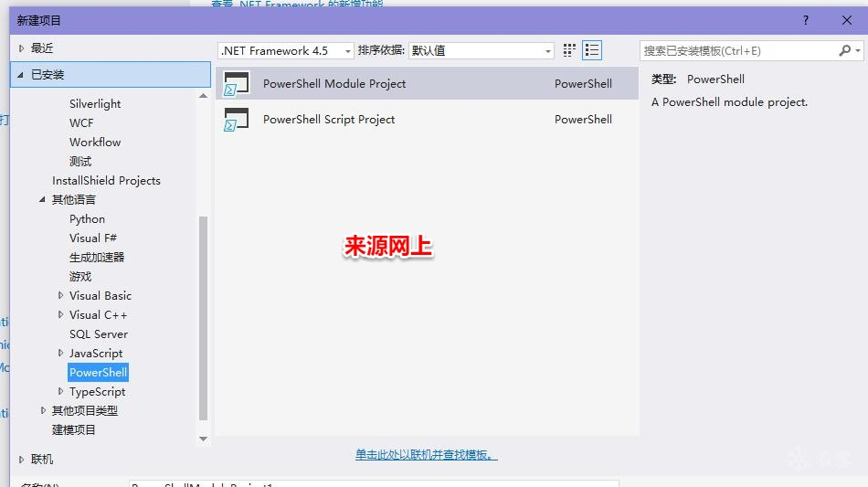Select Visual F# in the tree
868x487 pixels.
93,238
